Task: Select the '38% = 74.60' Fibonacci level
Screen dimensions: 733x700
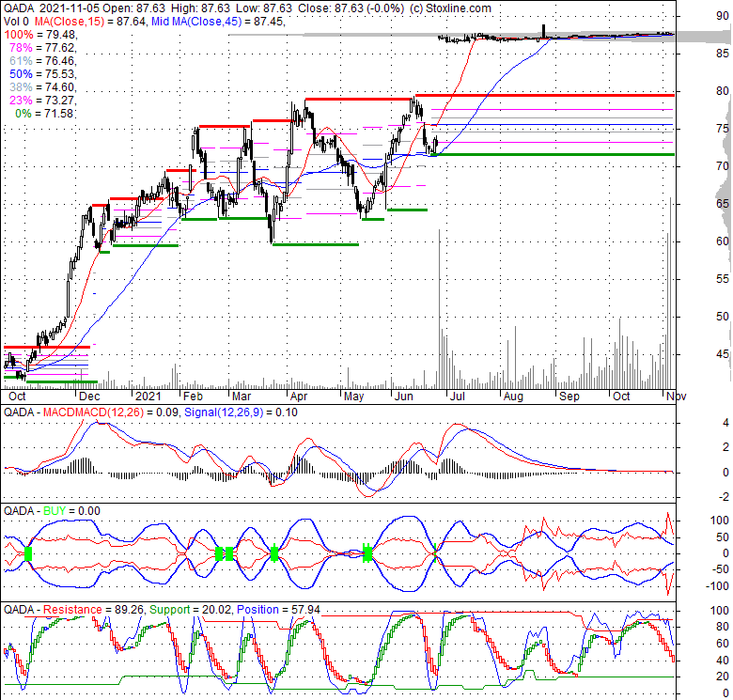Action: 42,87
